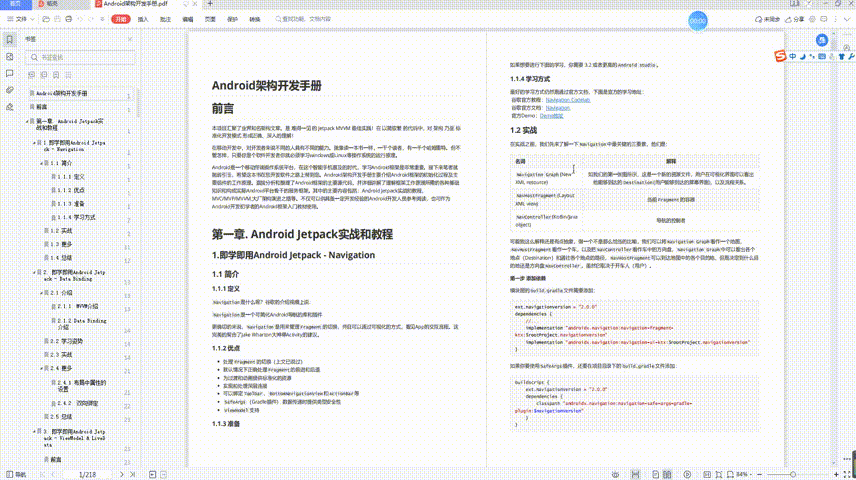856x480 pixels.
Task: Open the thumbnails panel icon in sidebar
Action: click(x=9, y=57)
